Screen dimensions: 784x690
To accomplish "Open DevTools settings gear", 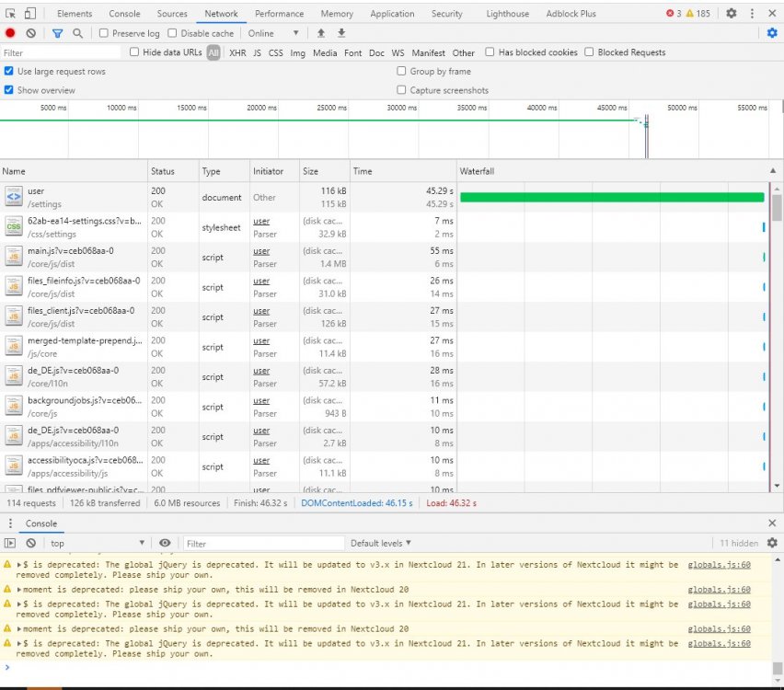I will pyautogui.click(x=731, y=13).
